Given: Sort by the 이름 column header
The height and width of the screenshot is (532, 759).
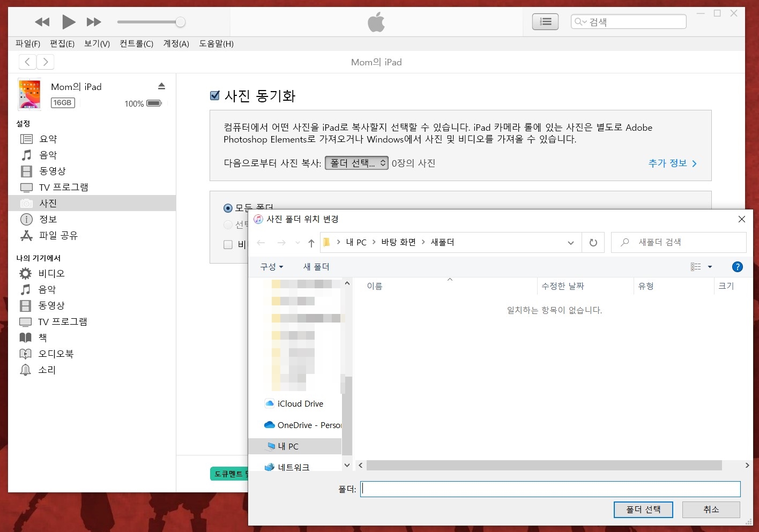Looking at the screenshot, I should 449,286.
